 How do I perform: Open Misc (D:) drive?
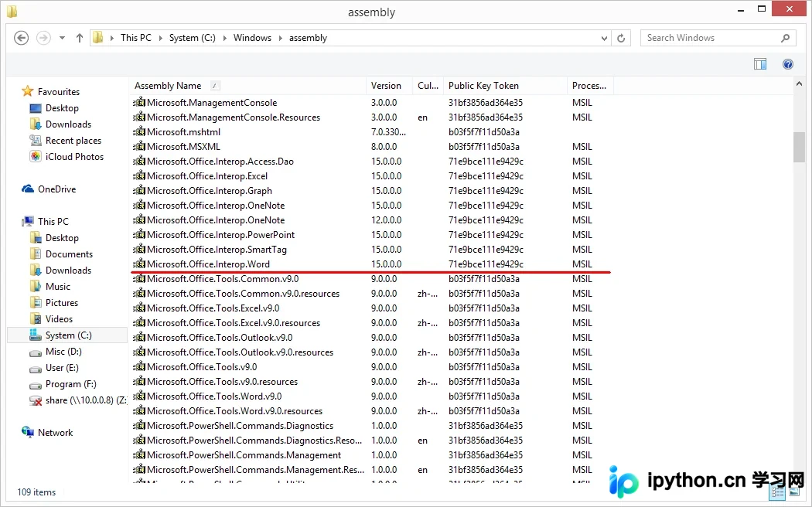tap(63, 352)
